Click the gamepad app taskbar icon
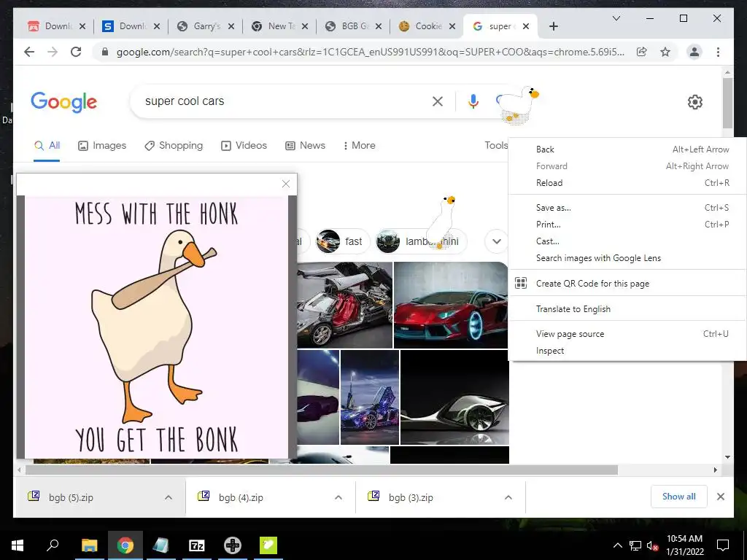Image resolution: width=747 pixels, height=560 pixels. click(233, 545)
